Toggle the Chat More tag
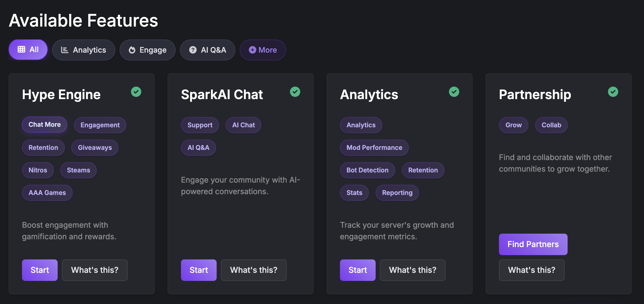This screenshot has height=304, width=644. [x=45, y=125]
